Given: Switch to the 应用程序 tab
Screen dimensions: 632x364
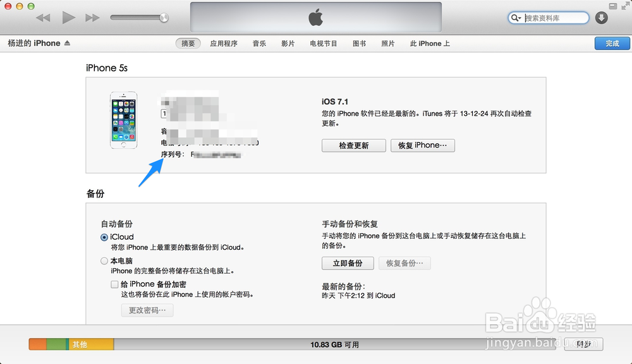Looking at the screenshot, I should coord(224,44).
